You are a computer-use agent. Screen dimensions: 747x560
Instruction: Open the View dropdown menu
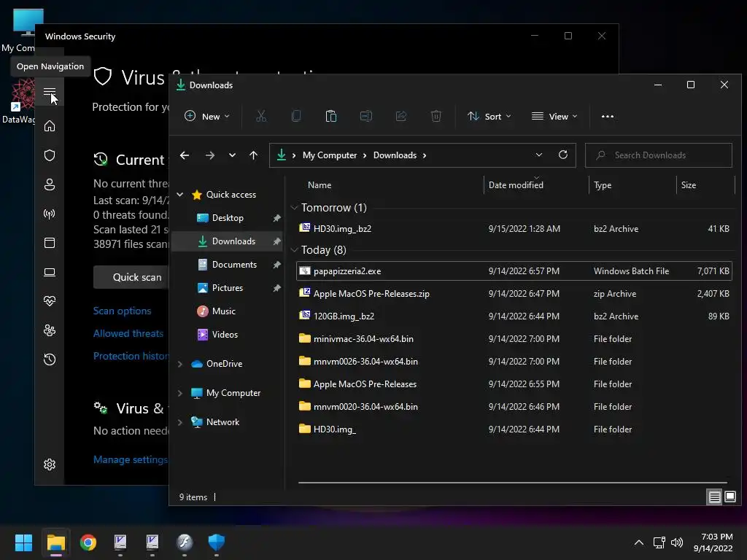[554, 116]
